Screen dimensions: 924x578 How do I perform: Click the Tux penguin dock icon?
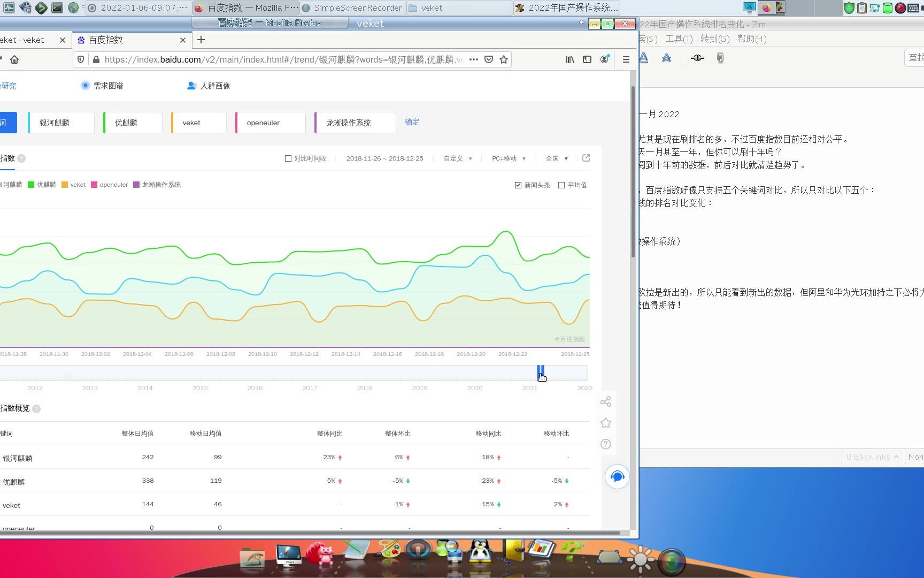tap(480, 551)
